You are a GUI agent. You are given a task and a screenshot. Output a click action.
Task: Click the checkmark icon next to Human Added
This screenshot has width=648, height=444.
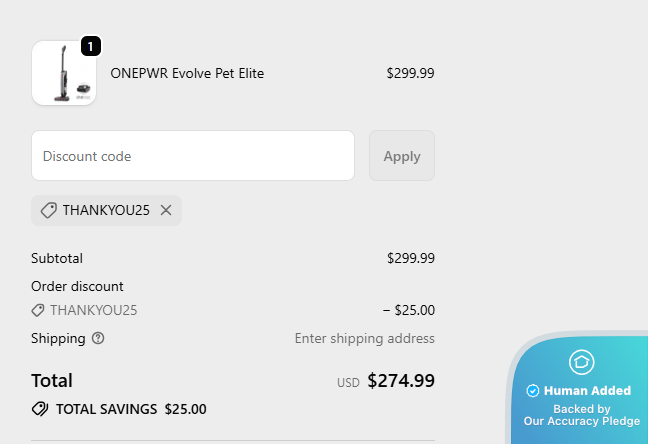(x=533, y=391)
